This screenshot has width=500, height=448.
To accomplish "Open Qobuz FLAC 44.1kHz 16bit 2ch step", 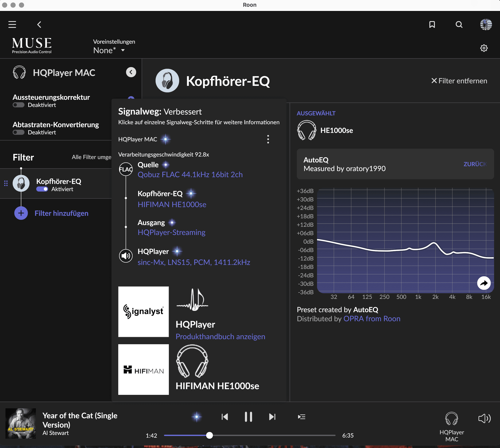I will [190, 174].
